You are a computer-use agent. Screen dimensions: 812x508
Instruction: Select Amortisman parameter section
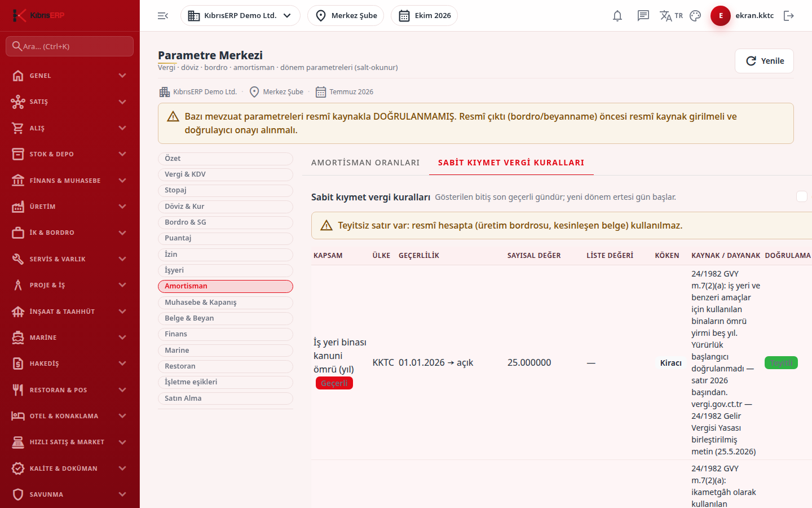pos(226,286)
